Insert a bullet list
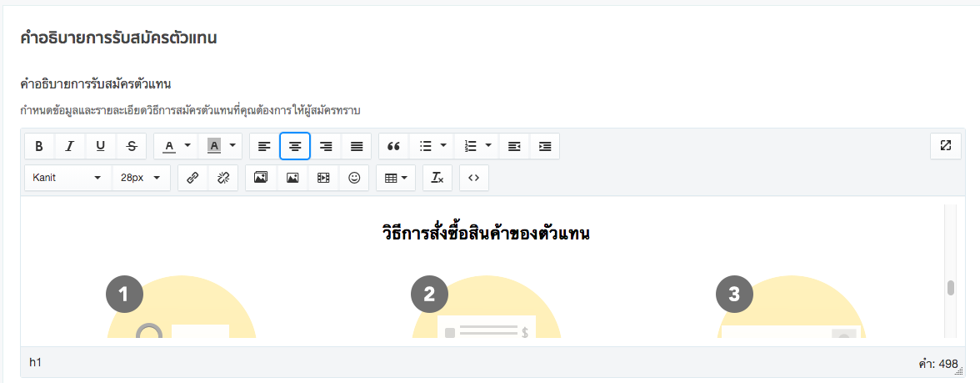The height and width of the screenshot is (383, 980). point(426,147)
